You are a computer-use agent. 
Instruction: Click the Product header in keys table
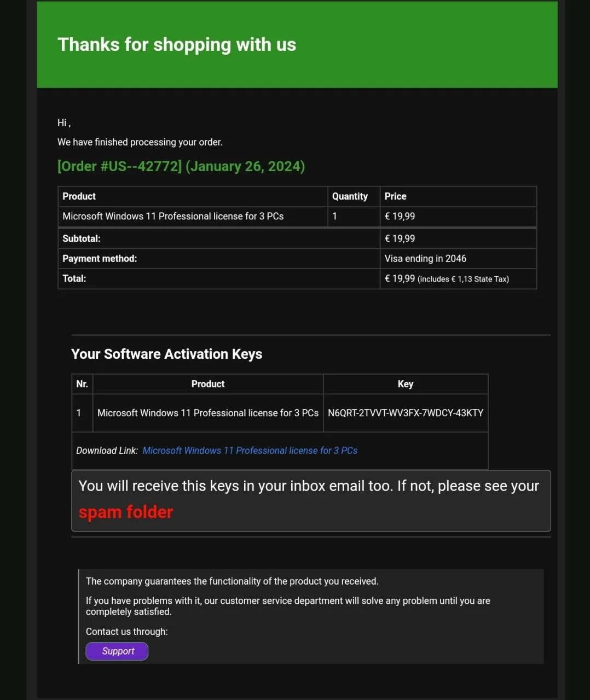click(x=208, y=384)
